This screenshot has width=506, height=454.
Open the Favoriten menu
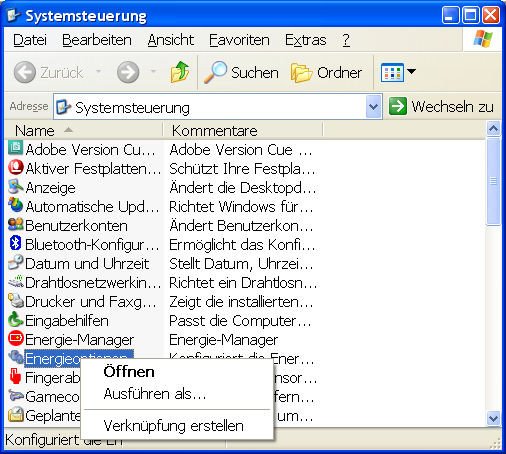pos(239,40)
